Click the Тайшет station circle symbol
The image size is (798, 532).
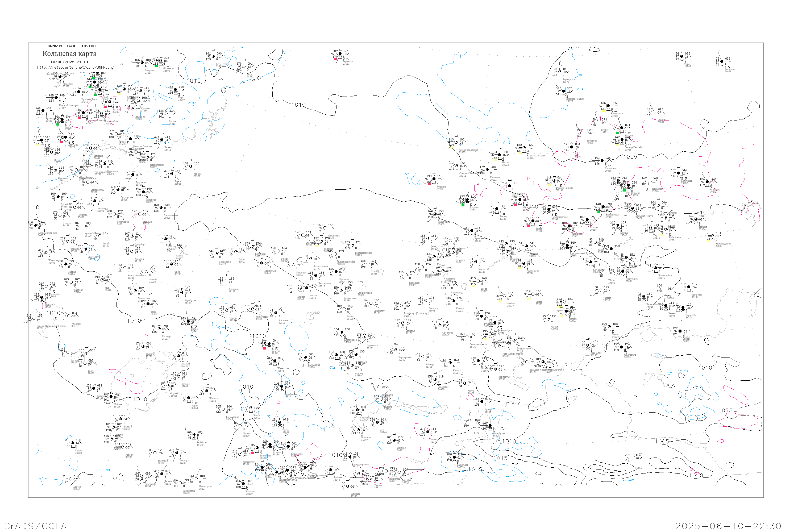pos(696,219)
